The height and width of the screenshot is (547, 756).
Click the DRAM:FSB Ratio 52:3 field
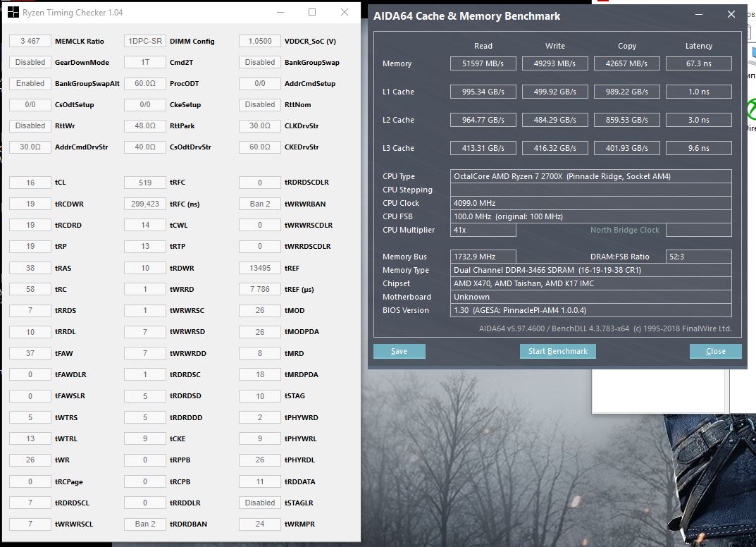point(699,257)
